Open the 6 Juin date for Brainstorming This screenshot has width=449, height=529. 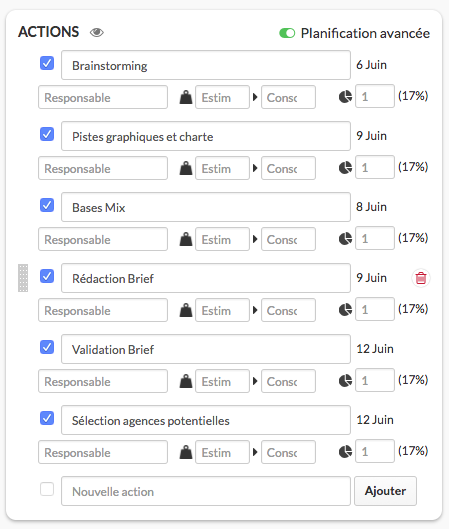pos(371,65)
